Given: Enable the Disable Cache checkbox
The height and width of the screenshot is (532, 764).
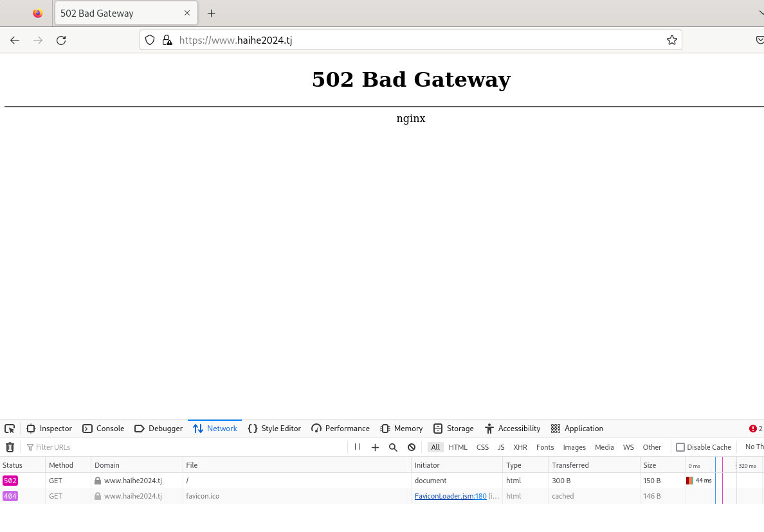Looking at the screenshot, I should coord(680,447).
